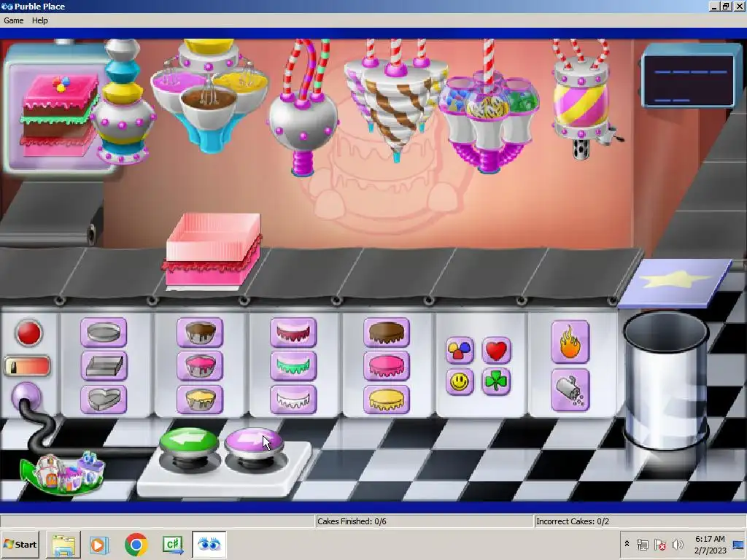This screenshot has height=560, width=747.
Task: Choose the strawberry pink batter flavor
Action: [200, 366]
